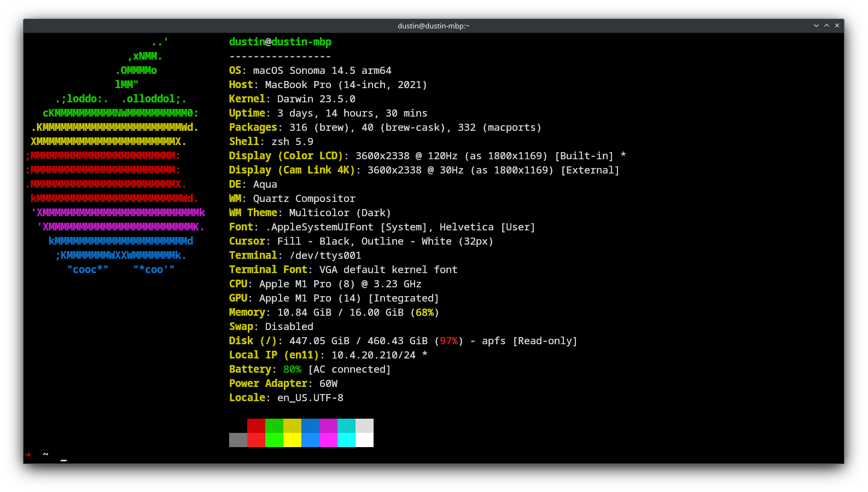Select the dark blue color swatch
Screen dimensions: 868x492
point(310,426)
